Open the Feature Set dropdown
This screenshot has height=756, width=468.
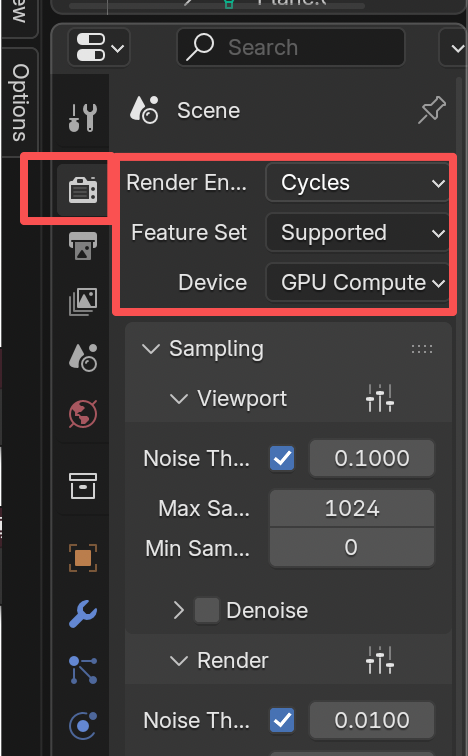tap(359, 233)
